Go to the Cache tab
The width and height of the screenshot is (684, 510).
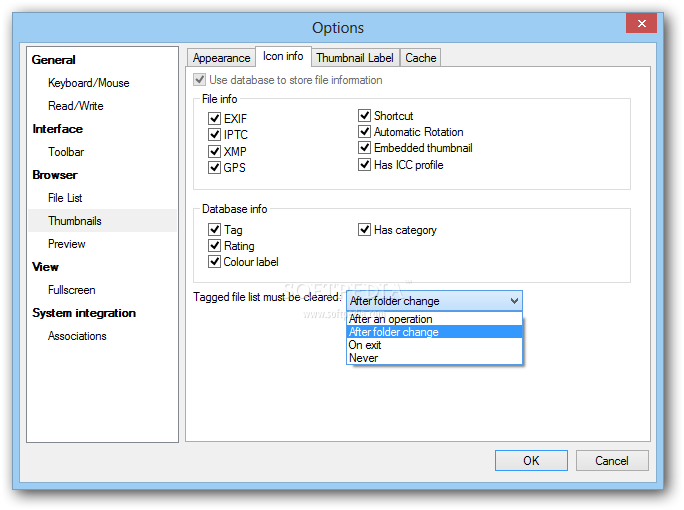421,58
